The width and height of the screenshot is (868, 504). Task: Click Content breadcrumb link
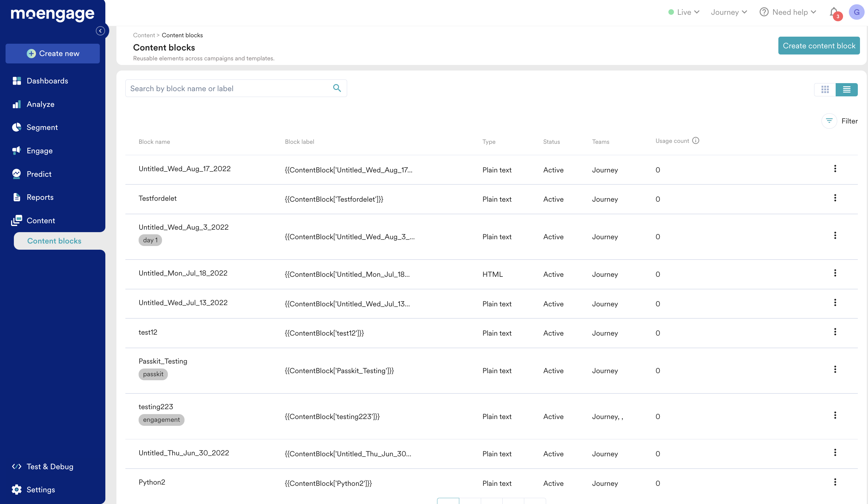point(144,35)
